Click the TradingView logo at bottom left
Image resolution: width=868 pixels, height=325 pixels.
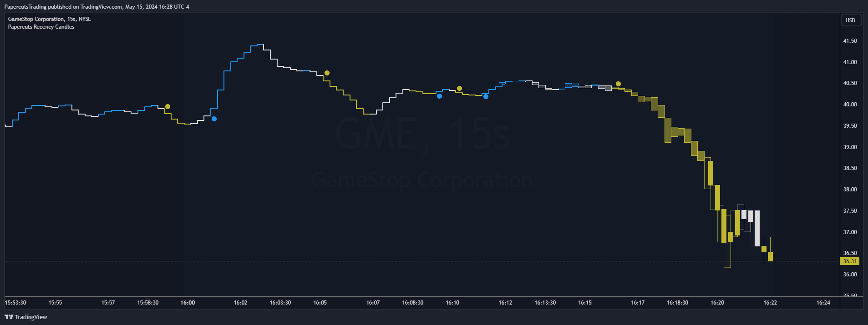(x=26, y=317)
